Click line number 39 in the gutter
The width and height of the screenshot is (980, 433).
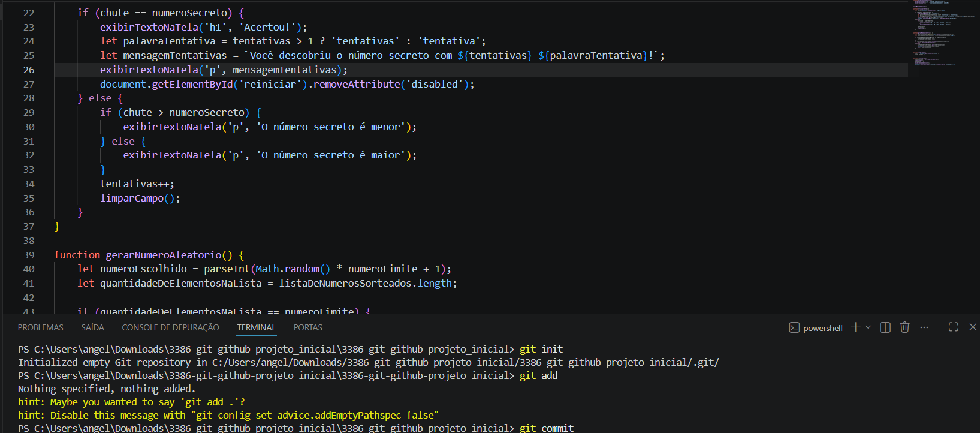pos(29,255)
